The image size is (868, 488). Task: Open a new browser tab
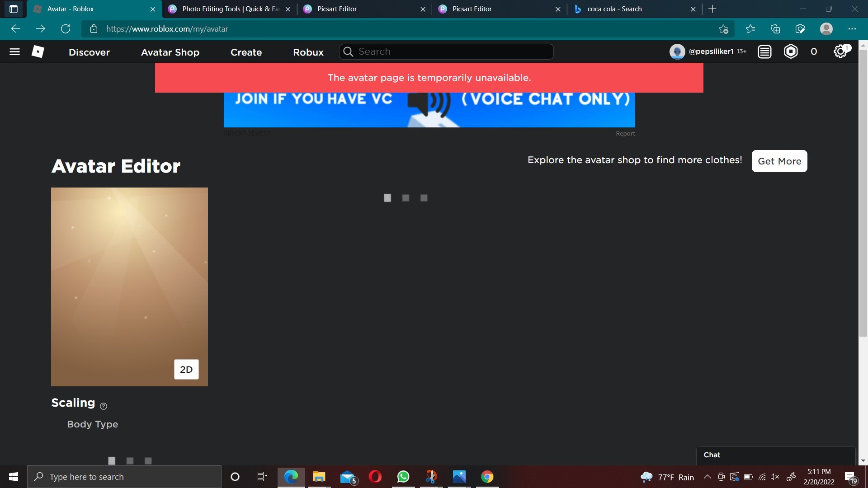point(712,9)
